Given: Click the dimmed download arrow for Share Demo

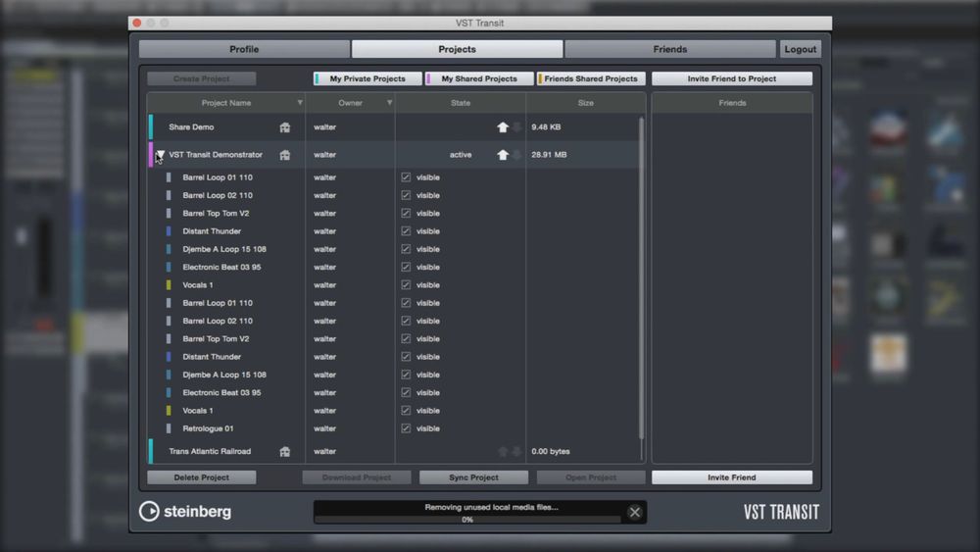Looking at the screenshot, I should pyautogui.click(x=516, y=126).
